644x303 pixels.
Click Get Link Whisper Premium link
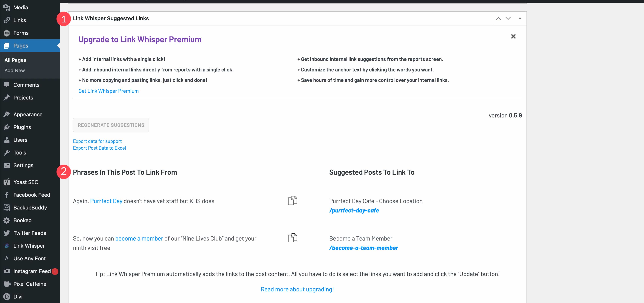tap(109, 91)
